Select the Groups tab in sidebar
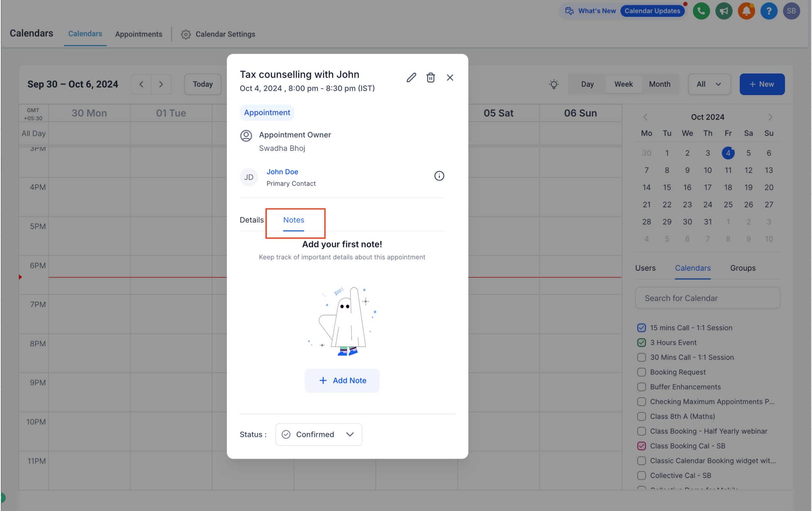 (x=742, y=268)
